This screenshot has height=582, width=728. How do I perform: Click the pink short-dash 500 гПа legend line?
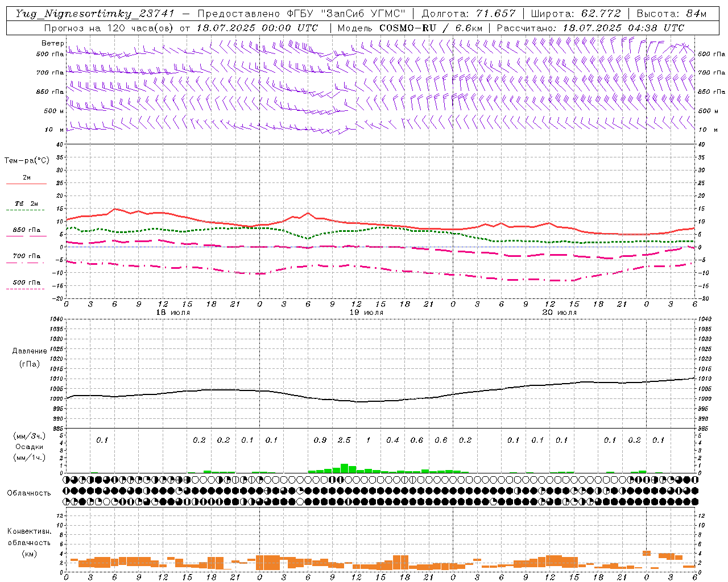tap(26, 289)
